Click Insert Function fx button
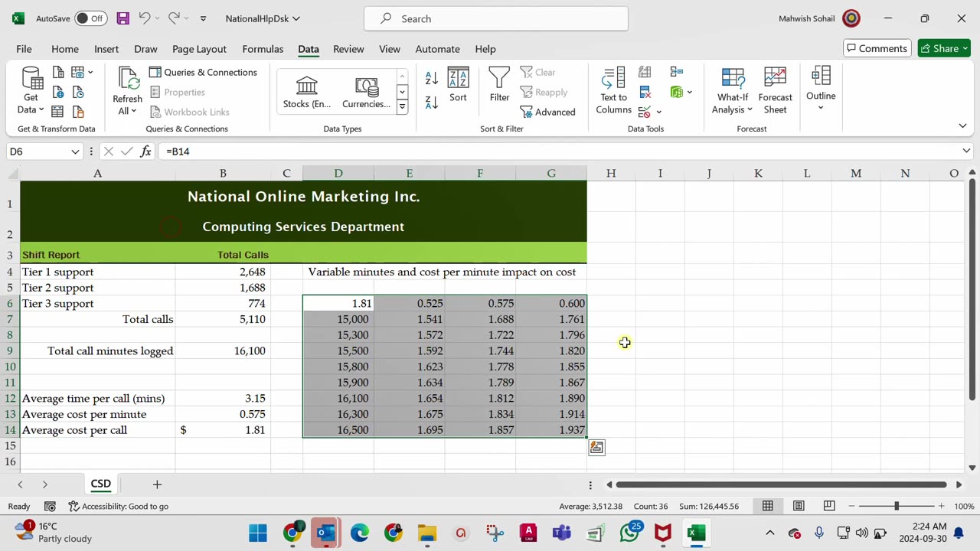Screen dimensions: 980x551 tap(145, 152)
